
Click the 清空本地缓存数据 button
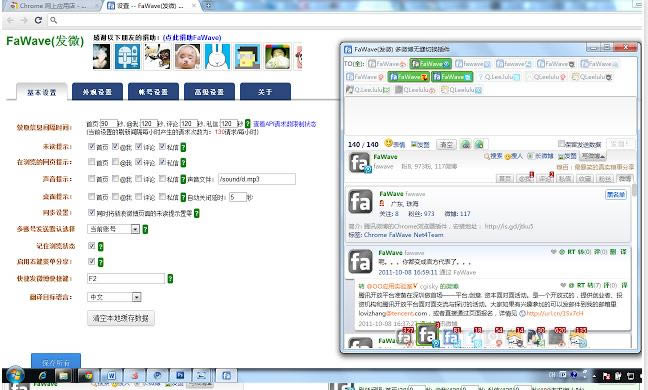coord(121,318)
